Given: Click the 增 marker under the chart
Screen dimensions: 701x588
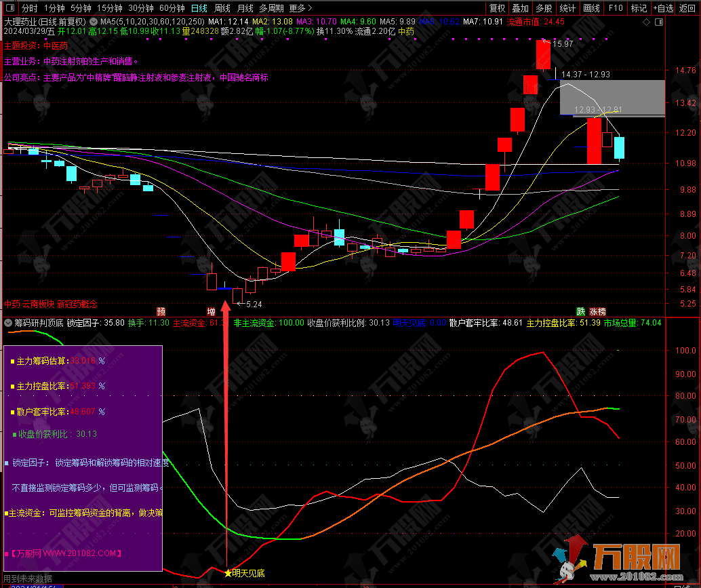Looking at the screenshot, I should click(x=211, y=312).
